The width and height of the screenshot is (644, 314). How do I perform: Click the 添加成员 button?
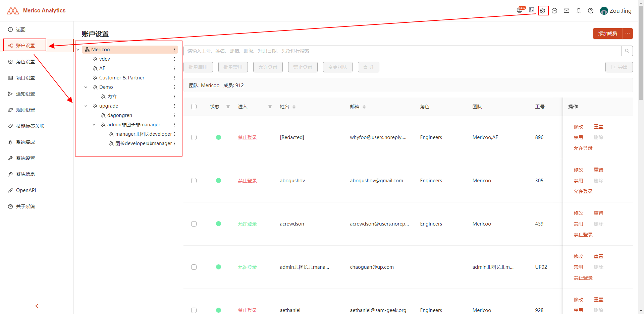607,34
